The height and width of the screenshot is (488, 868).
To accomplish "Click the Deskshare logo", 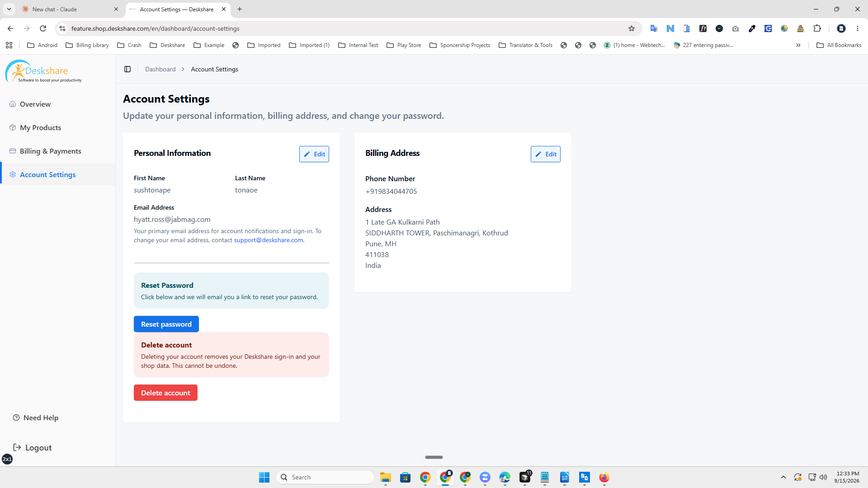I will pyautogui.click(x=44, y=72).
